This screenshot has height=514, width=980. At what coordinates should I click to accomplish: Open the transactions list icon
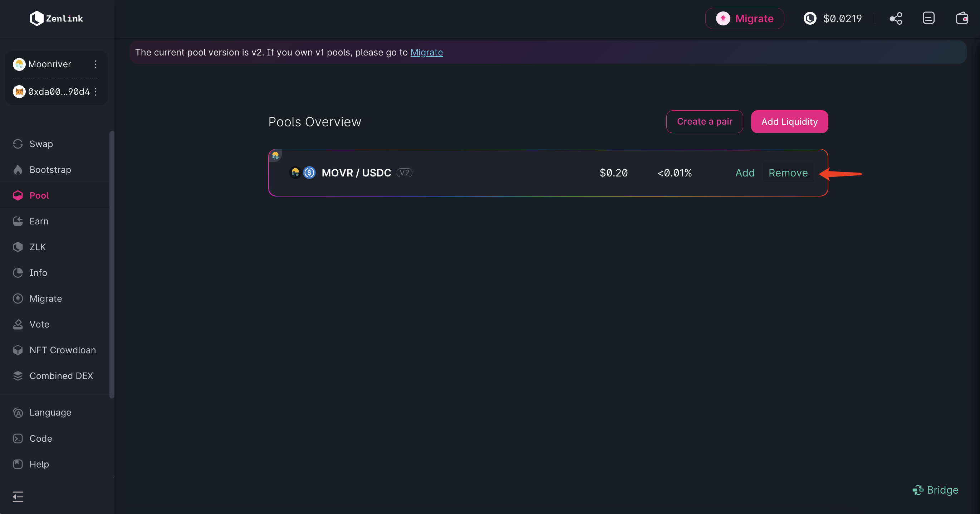click(928, 18)
